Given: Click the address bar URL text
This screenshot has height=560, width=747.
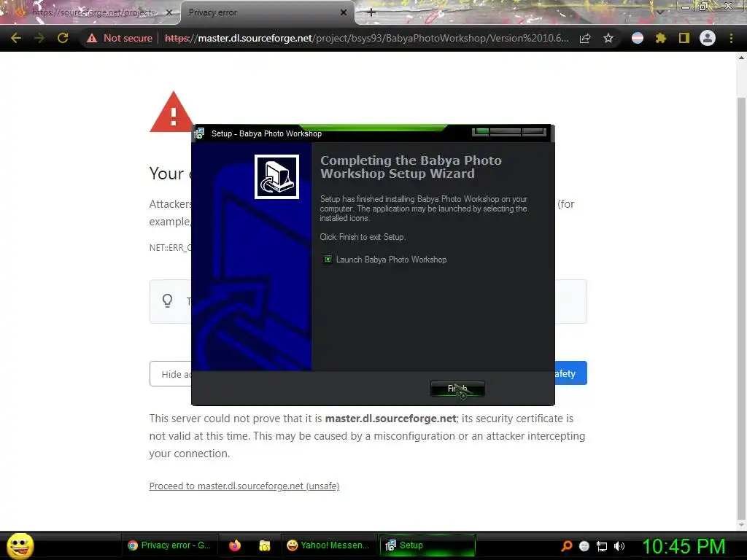Looking at the screenshot, I should click(x=366, y=38).
